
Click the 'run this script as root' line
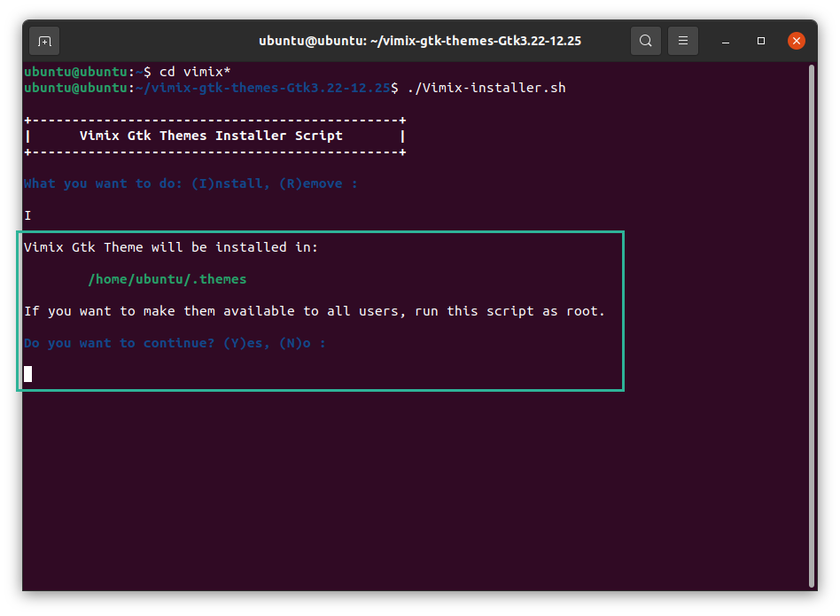tap(315, 311)
